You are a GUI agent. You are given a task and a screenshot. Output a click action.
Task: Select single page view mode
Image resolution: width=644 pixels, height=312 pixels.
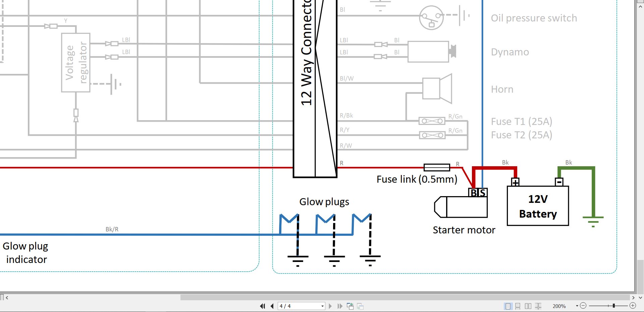(x=508, y=306)
